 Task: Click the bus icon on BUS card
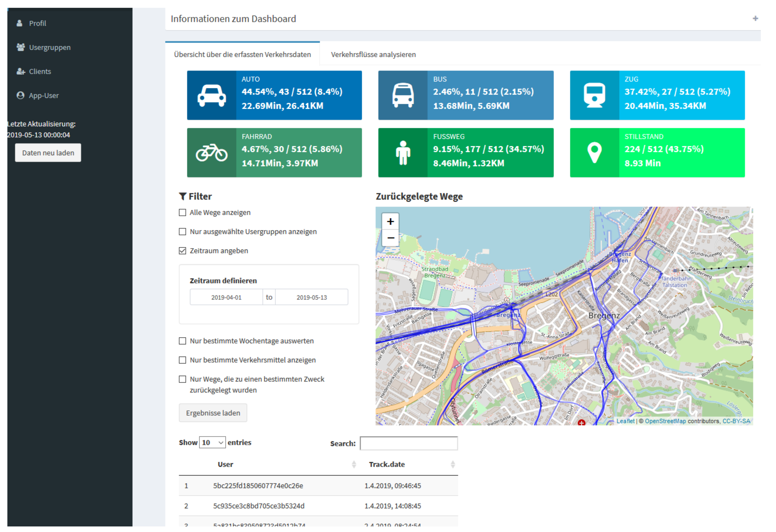coord(403,96)
